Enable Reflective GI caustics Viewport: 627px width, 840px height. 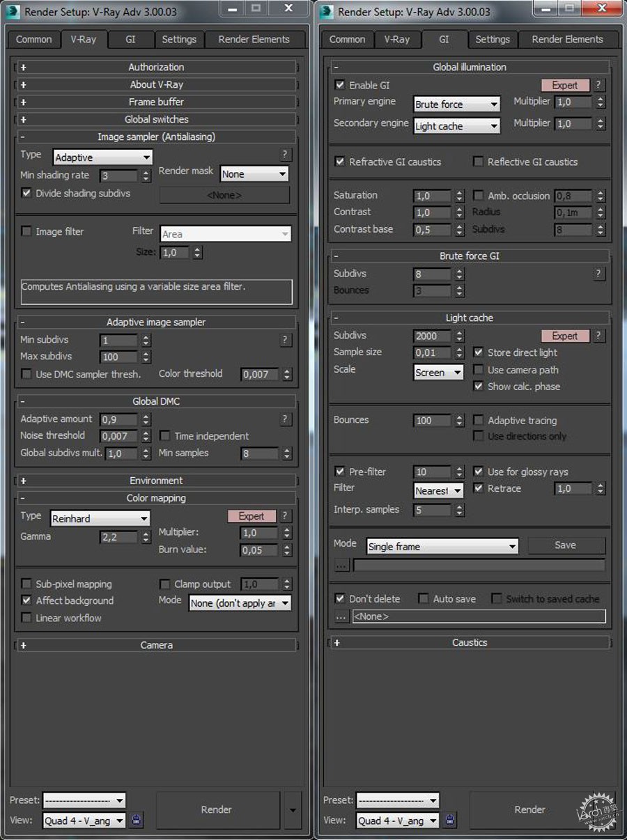coord(478,162)
